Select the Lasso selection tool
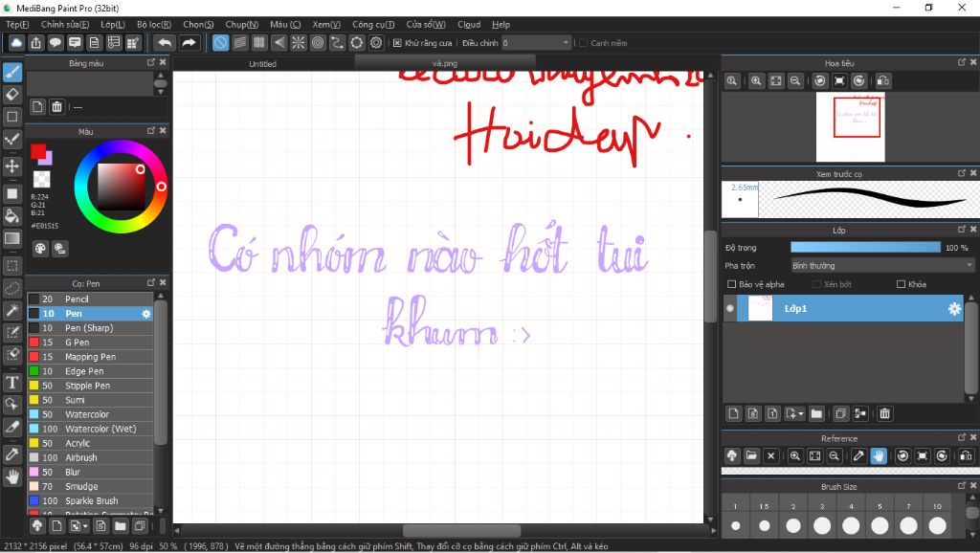 coord(11,288)
